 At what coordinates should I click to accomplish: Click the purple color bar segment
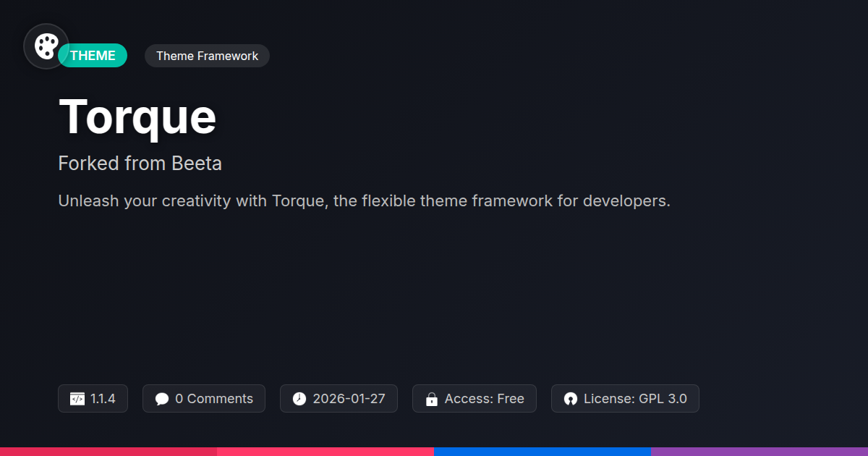759,451
